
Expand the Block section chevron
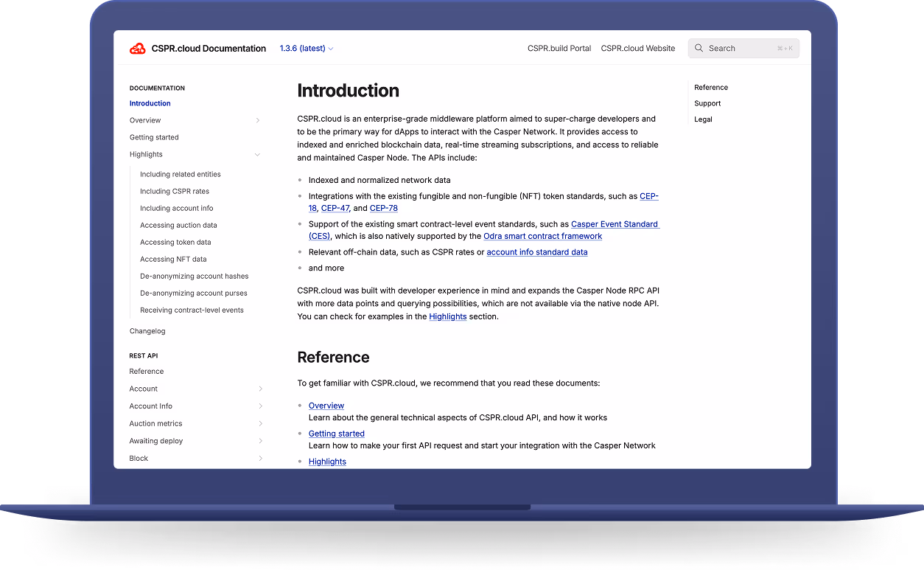pos(261,459)
